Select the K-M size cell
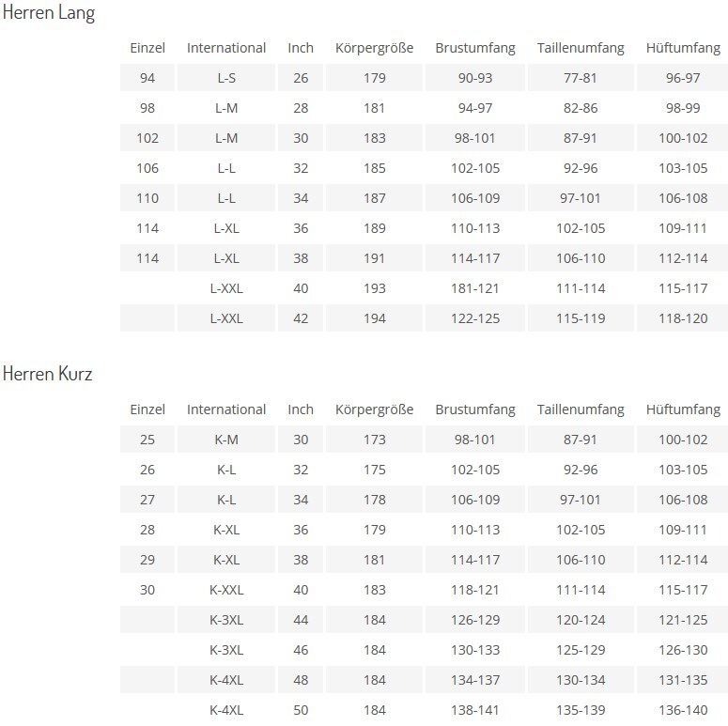Image resolution: width=728 pixels, height=726 pixels. pyautogui.click(x=226, y=440)
